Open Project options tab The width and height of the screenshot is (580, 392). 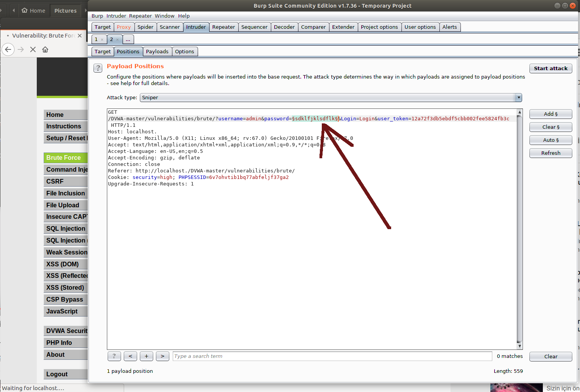point(379,27)
